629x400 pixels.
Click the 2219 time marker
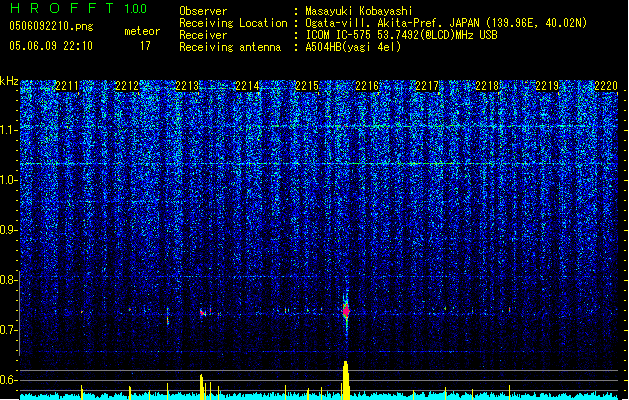coord(547,86)
